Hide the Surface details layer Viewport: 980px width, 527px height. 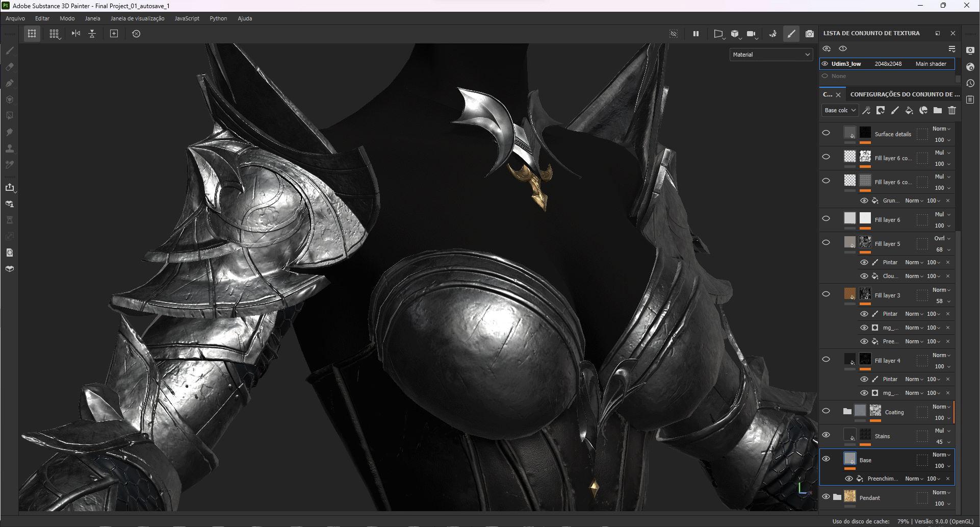pos(826,133)
